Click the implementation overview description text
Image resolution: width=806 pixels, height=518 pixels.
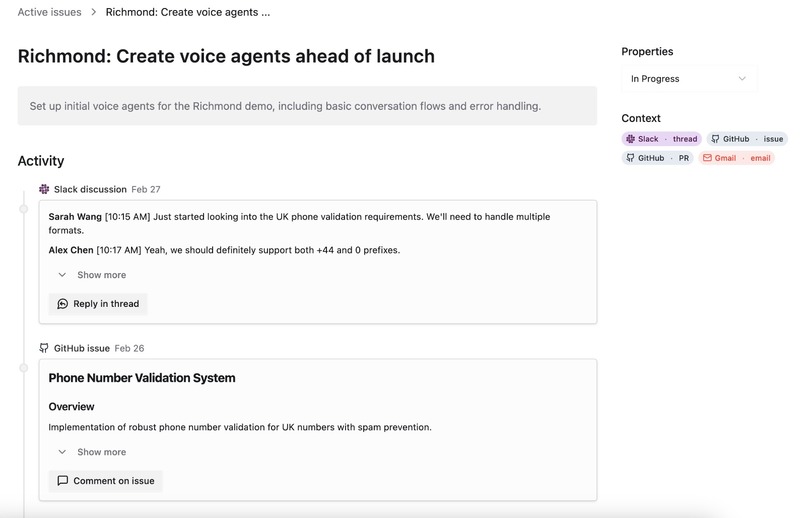pos(240,427)
